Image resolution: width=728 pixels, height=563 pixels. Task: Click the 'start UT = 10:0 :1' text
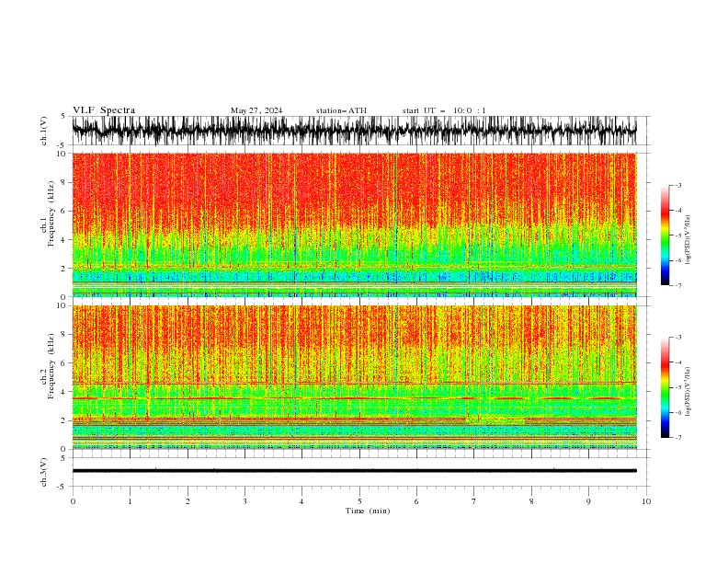tap(444, 110)
